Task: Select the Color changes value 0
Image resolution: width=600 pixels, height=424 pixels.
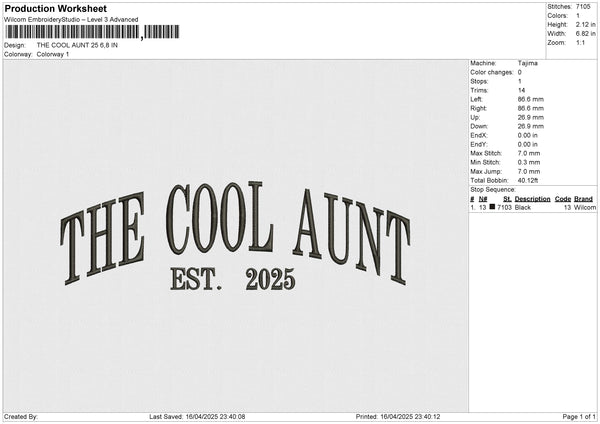Action: 520,72
